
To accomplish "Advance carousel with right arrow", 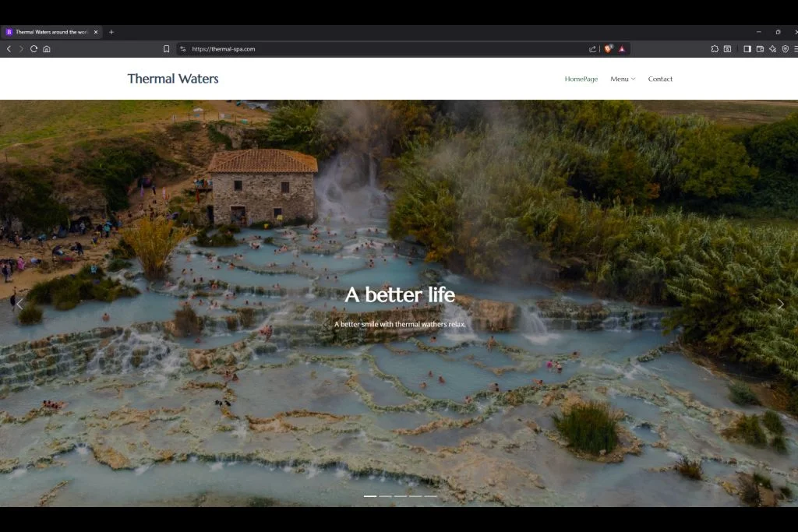I will (780, 305).
